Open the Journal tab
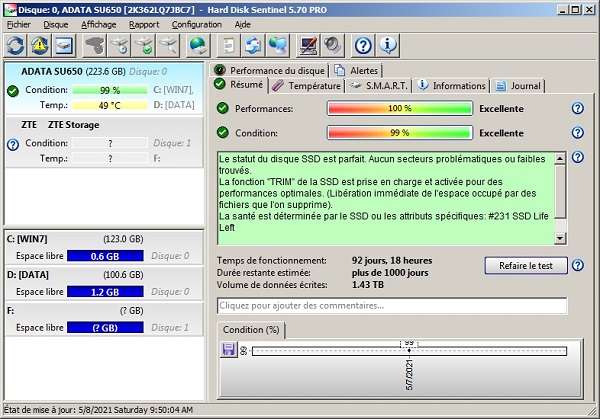Viewport: 600px width, 419px height. 518,86
